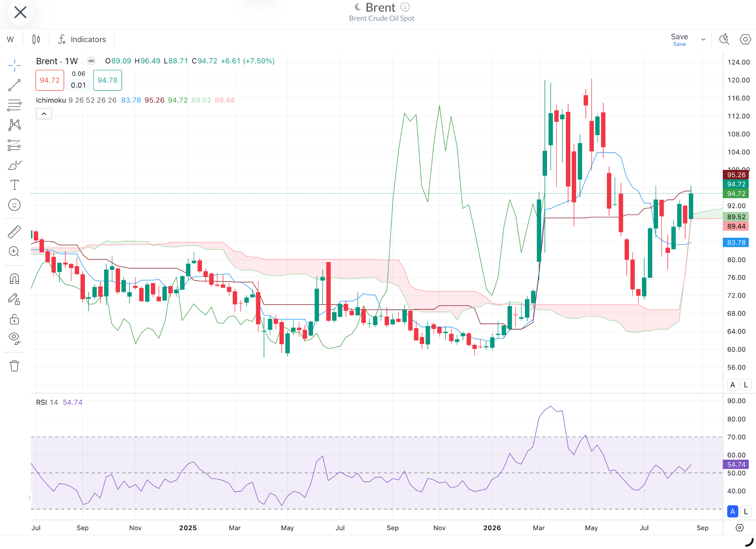Toggle log scale on price pane

(x=746, y=385)
